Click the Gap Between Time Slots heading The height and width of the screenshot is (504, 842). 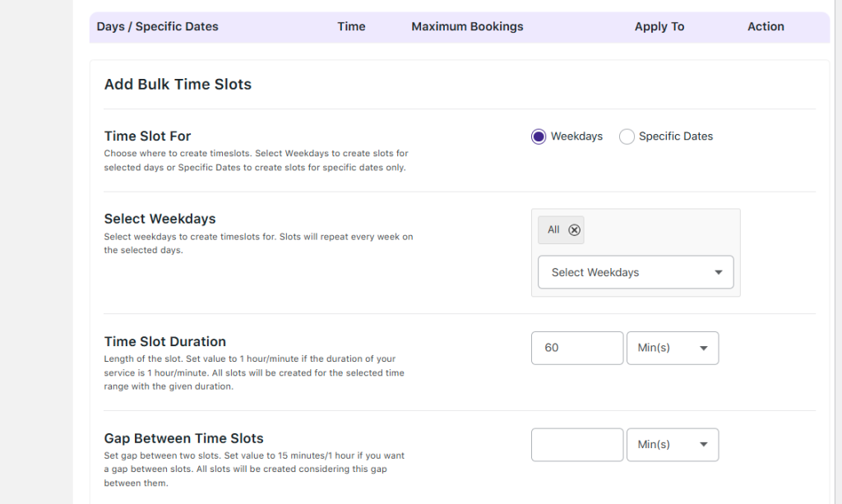point(183,439)
